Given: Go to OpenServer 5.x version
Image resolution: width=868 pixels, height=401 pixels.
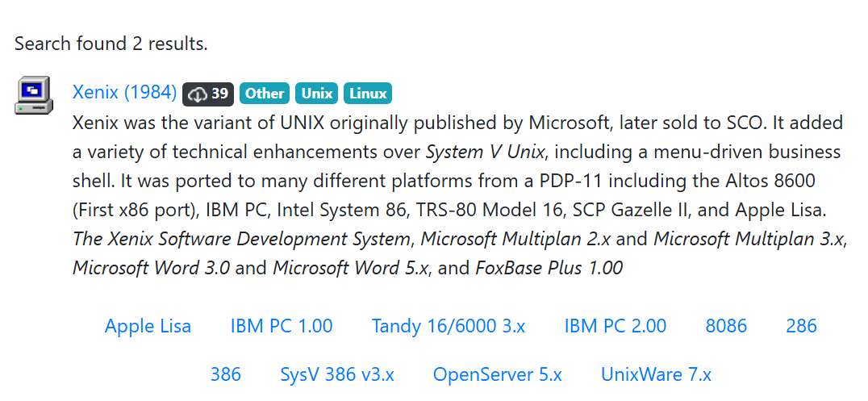Looking at the screenshot, I should [x=498, y=374].
